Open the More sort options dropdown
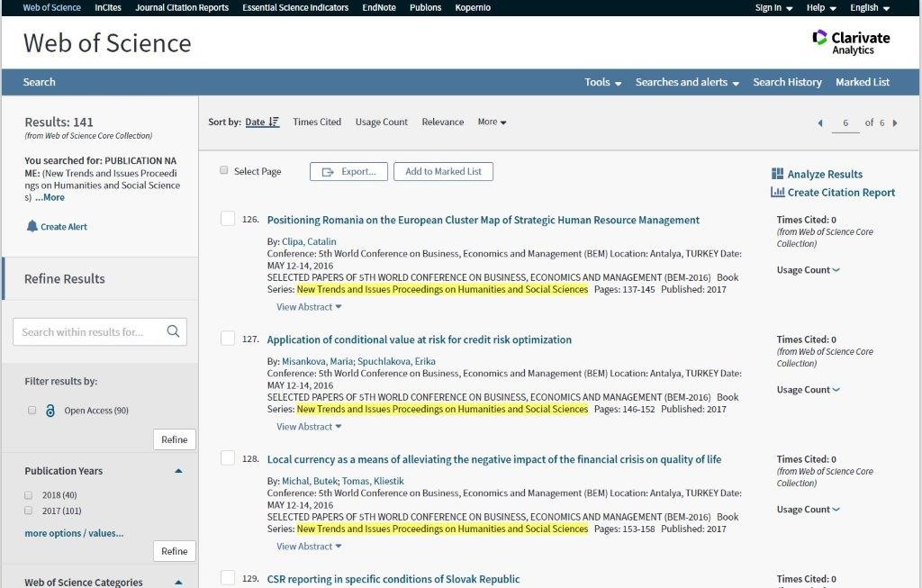Viewport: 922px width, 588px height. (492, 122)
